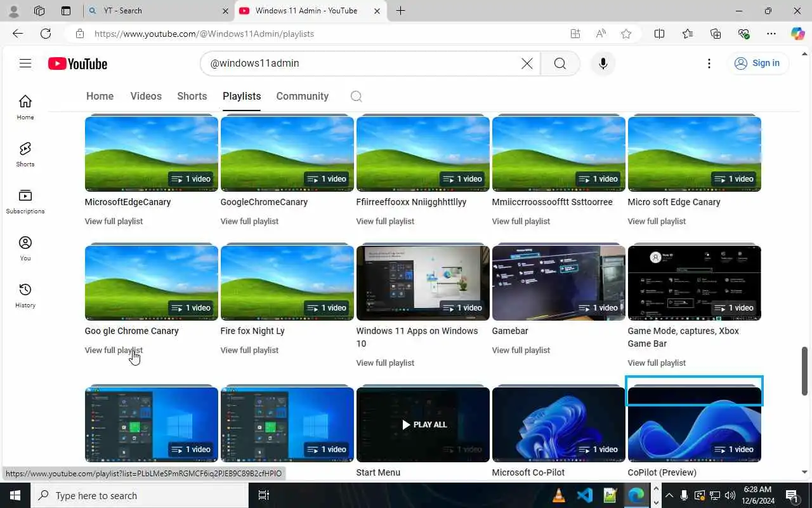Open Subscriptions in the sidebar

pos(25,201)
